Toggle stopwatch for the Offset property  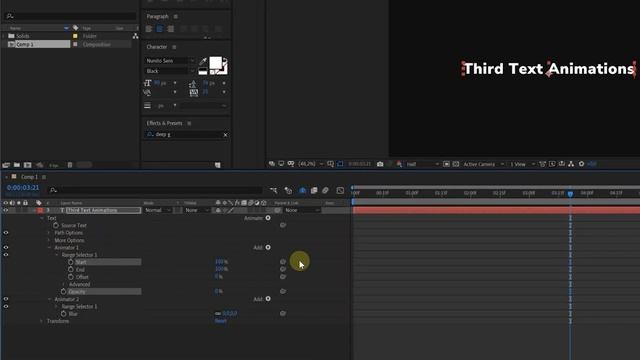coord(71,277)
